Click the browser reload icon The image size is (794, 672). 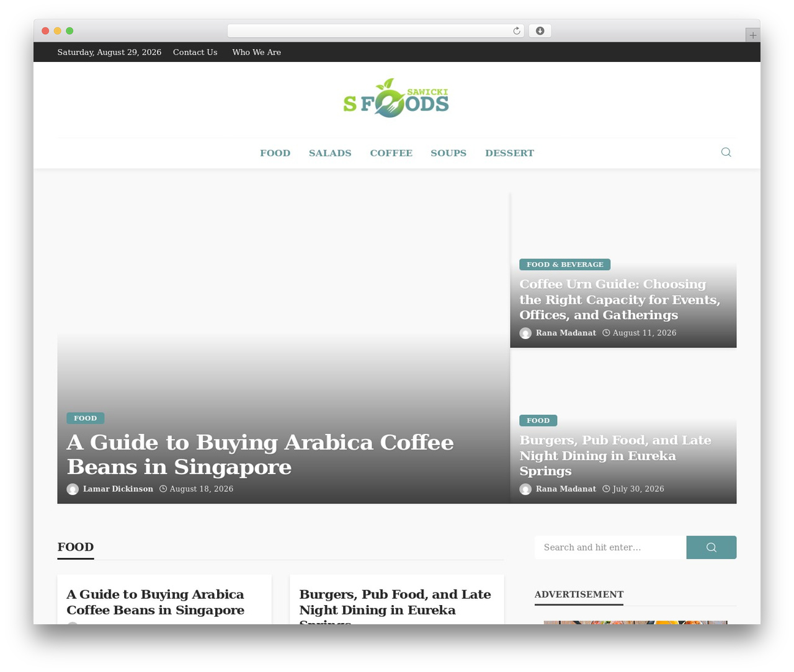tap(516, 31)
